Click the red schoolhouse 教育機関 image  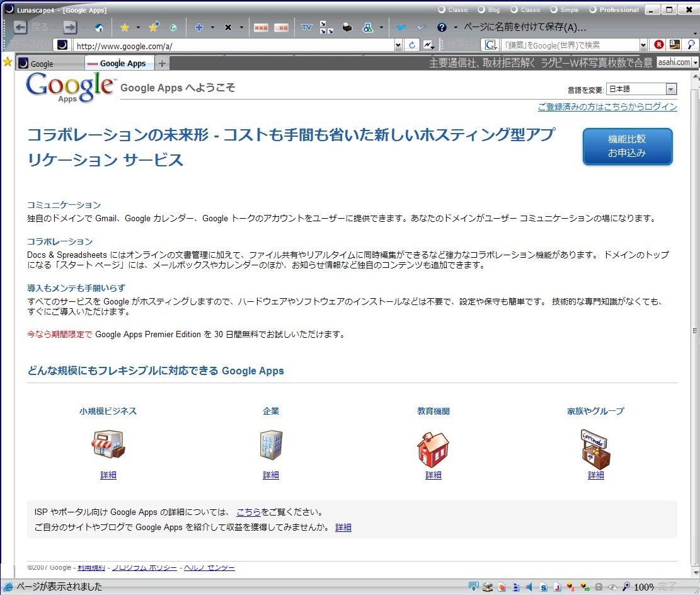coord(433,449)
